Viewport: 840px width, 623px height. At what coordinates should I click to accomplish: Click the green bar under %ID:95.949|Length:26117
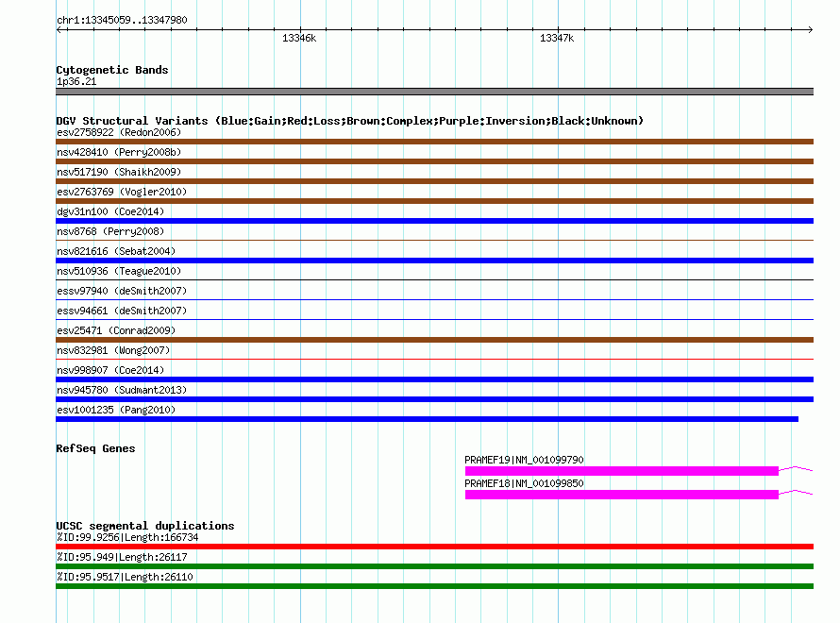point(434,566)
